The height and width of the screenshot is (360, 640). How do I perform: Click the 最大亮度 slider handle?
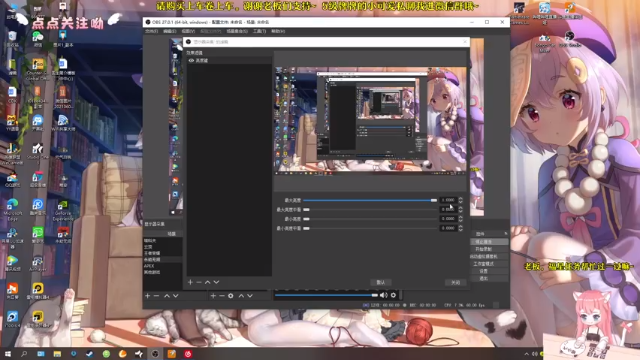(x=433, y=200)
